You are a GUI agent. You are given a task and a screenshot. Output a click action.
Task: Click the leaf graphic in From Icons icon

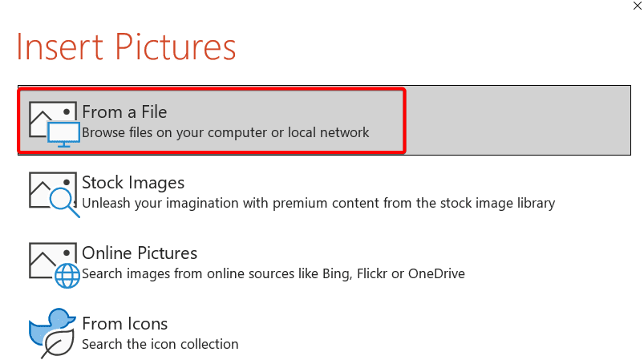[58, 343]
